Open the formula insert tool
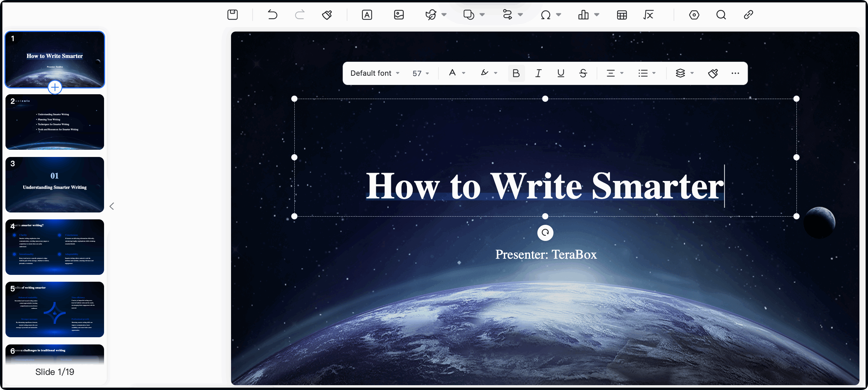The width and height of the screenshot is (868, 390). 649,15
